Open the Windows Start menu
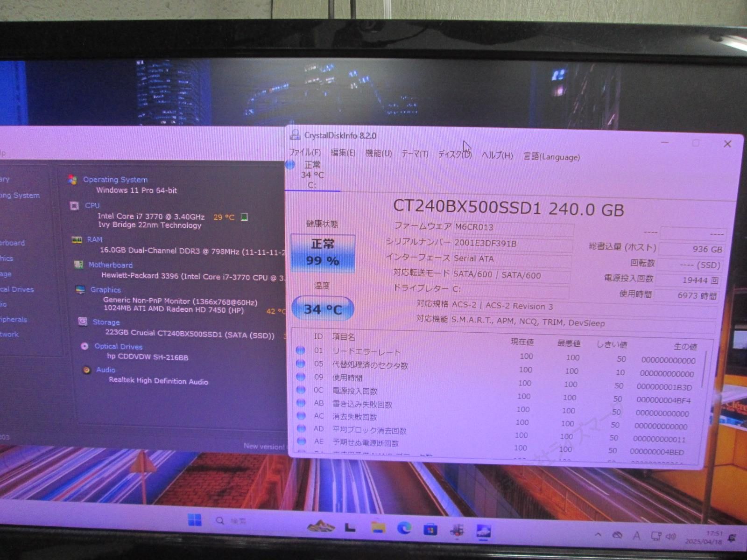747x560 pixels. click(x=195, y=520)
